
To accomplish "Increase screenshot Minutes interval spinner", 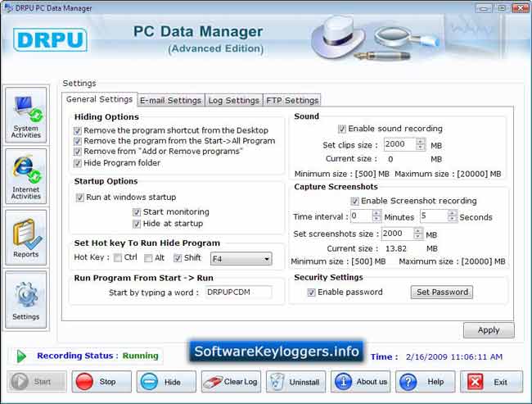I will click(376, 213).
